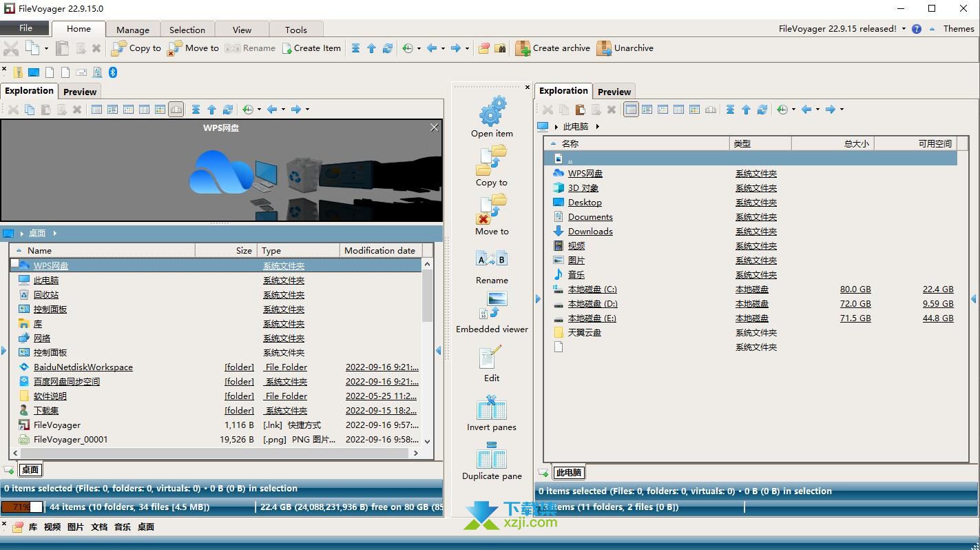This screenshot has width=980, height=550.
Task: Click paste icon in right pane toolbar
Action: (580, 109)
